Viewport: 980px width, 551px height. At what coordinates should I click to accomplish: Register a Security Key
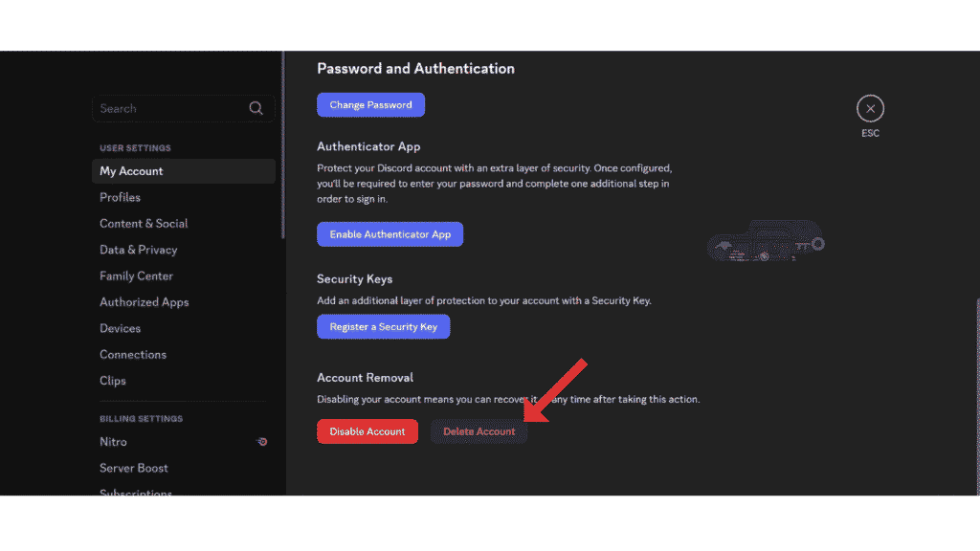pyautogui.click(x=383, y=326)
